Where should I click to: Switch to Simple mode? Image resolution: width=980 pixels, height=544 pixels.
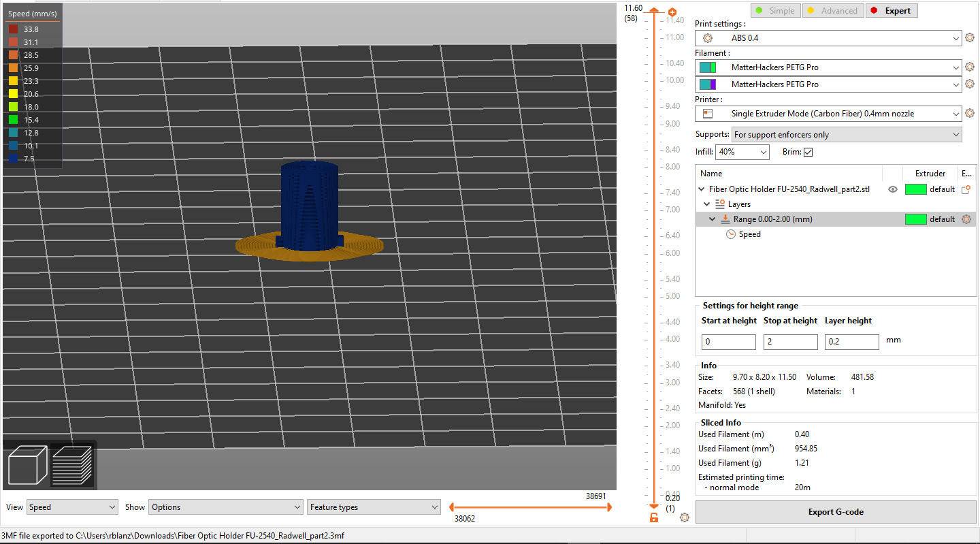tap(775, 10)
